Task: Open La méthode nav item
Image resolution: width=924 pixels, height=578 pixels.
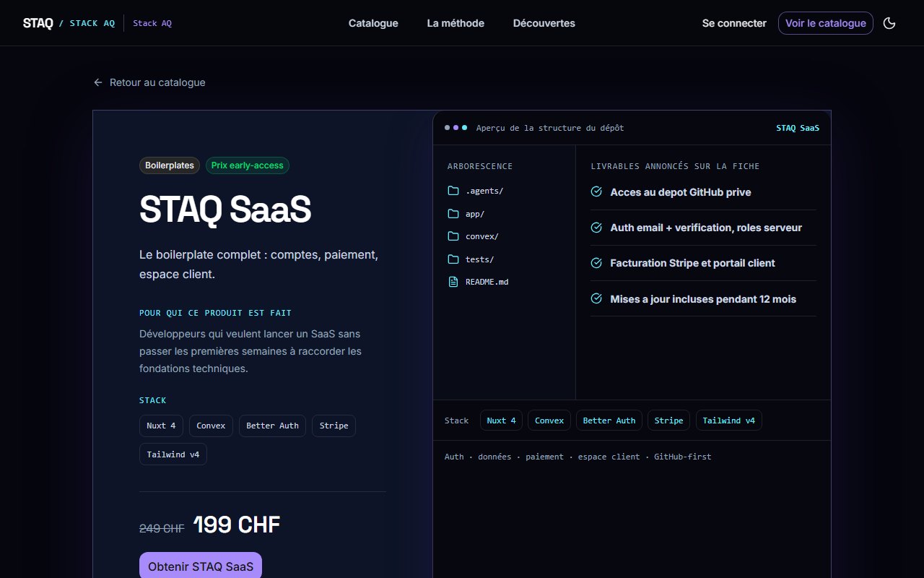Action: [456, 23]
